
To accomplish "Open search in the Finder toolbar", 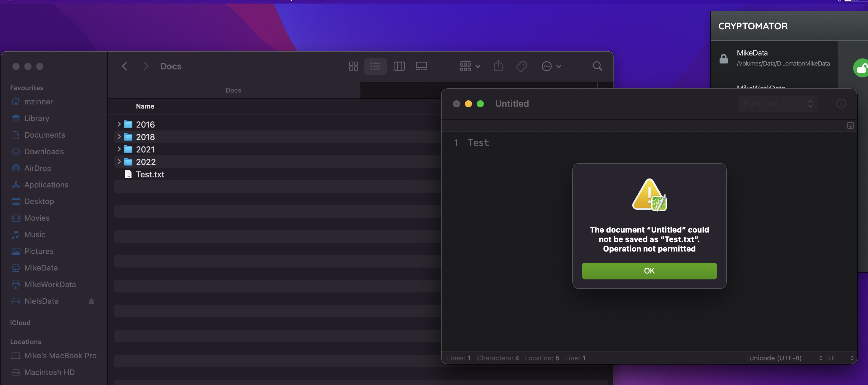I will click(597, 66).
